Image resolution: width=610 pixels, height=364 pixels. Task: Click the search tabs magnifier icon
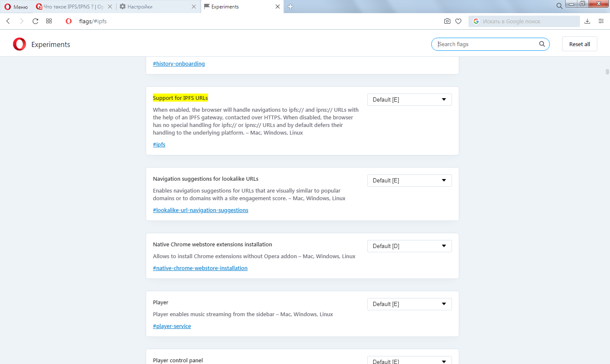tap(559, 6)
